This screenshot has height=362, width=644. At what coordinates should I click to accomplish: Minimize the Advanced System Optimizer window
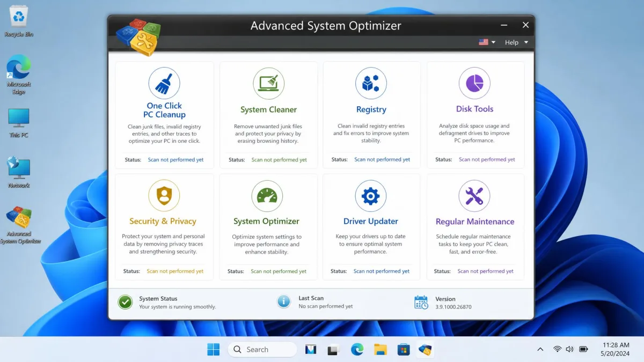click(x=504, y=25)
